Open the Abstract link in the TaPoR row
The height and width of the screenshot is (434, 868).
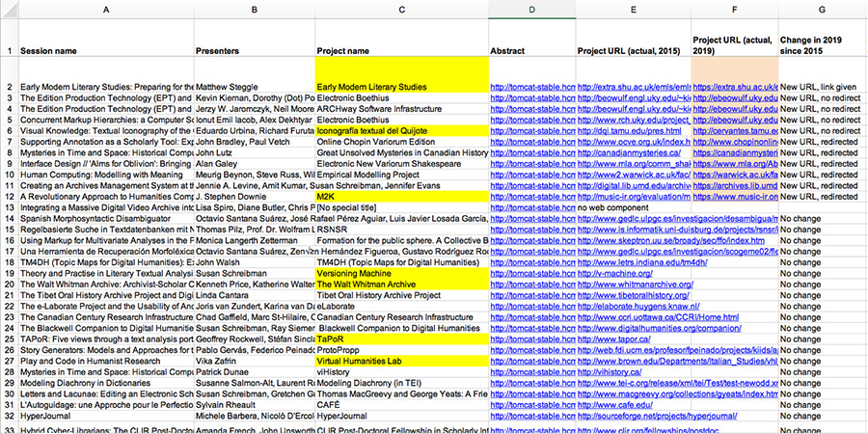pos(533,339)
